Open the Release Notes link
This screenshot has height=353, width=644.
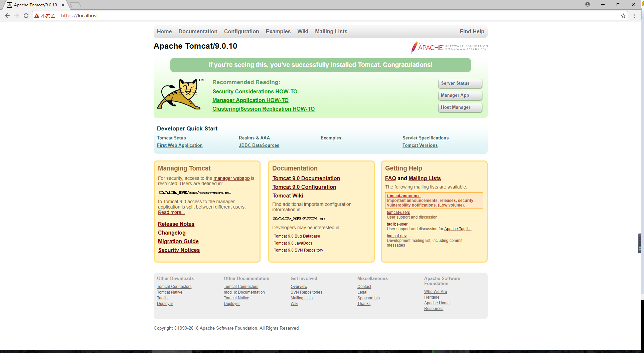(176, 224)
